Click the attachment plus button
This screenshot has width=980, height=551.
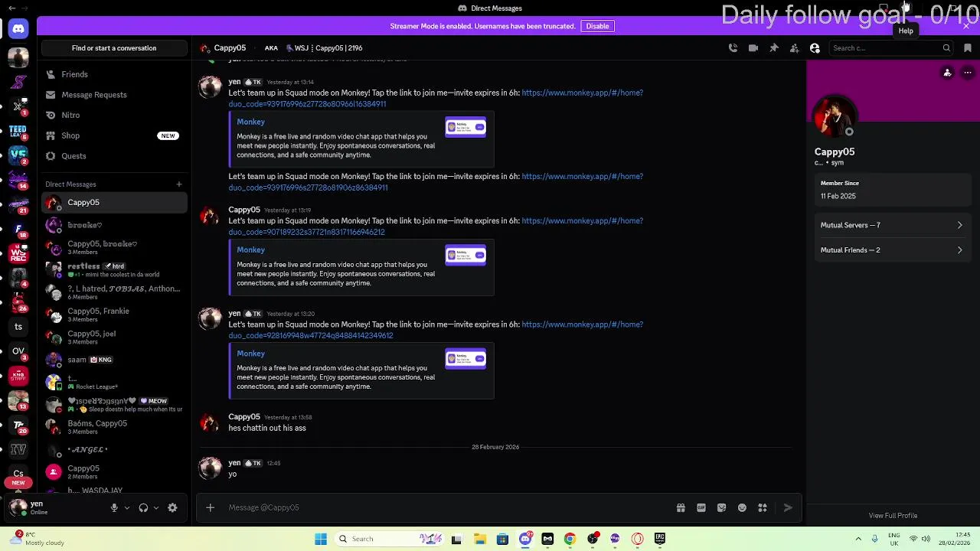(210, 507)
